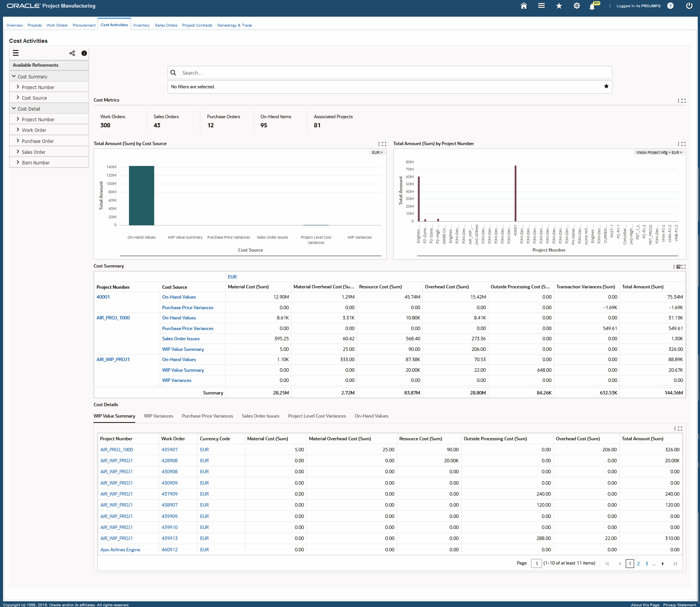Jump to last page arrow

click(x=675, y=564)
